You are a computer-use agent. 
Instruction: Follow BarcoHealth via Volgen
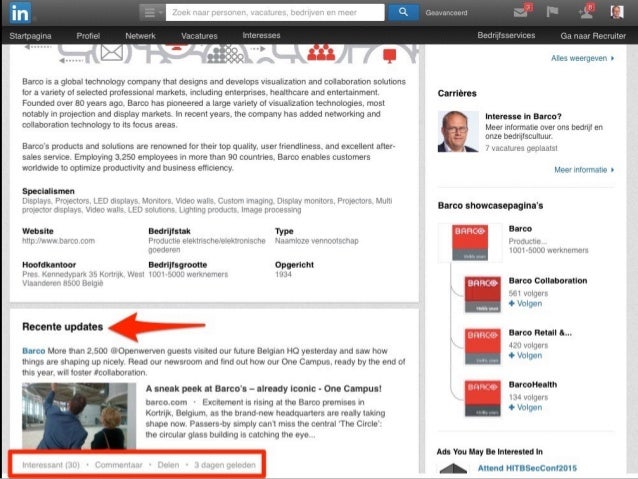tap(525, 407)
